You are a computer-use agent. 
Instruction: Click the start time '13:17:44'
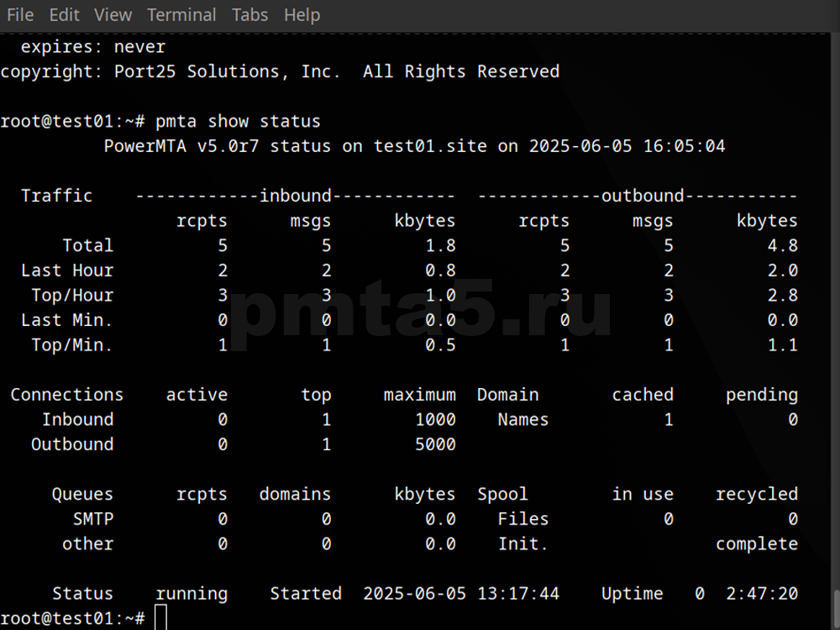pos(518,594)
